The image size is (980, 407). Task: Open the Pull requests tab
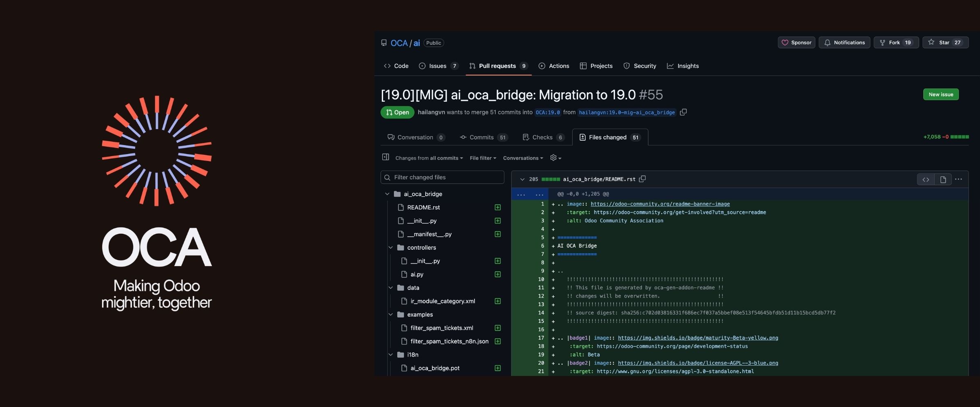(499, 66)
